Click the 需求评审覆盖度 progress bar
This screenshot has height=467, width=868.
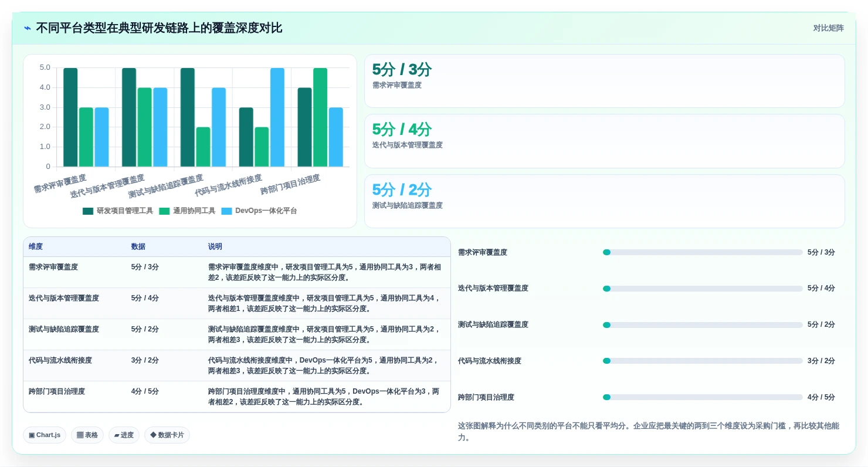pos(703,252)
